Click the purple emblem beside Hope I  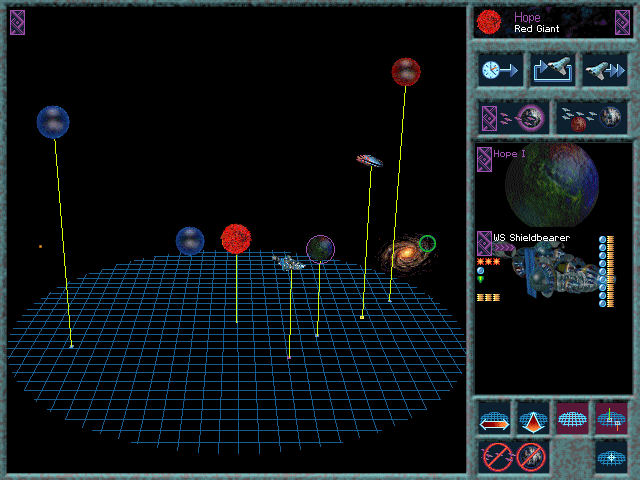point(484,160)
